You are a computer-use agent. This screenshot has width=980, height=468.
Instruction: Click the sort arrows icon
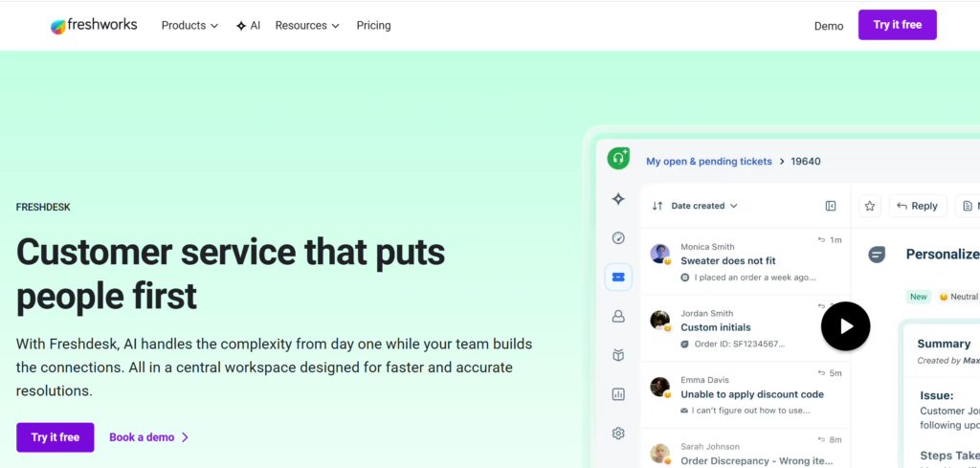(657, 206)
